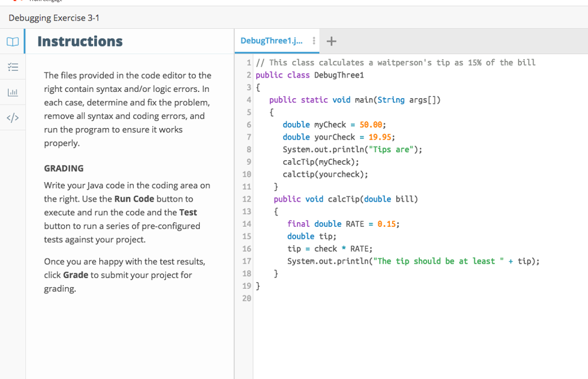Click the Debugging Exercise 3-1 header
The width and height of the screenshot is (588, 379).
[x=53, y=18]
